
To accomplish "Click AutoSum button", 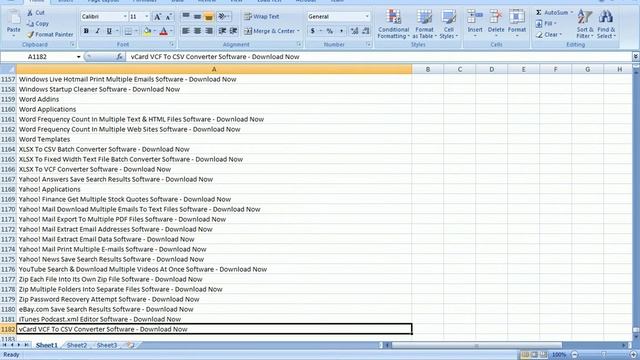I will tap(552, 13).
